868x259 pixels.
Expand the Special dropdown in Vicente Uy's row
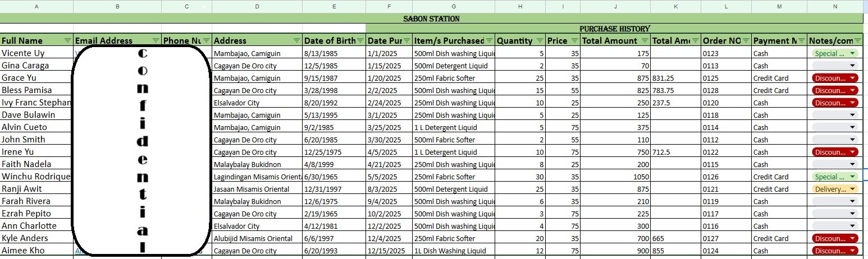point(853,53)
